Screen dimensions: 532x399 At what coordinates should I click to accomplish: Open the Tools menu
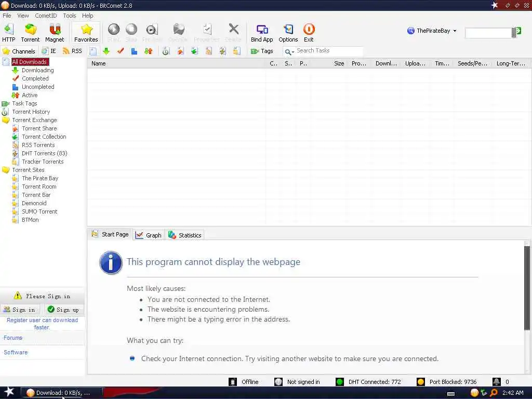69,16
